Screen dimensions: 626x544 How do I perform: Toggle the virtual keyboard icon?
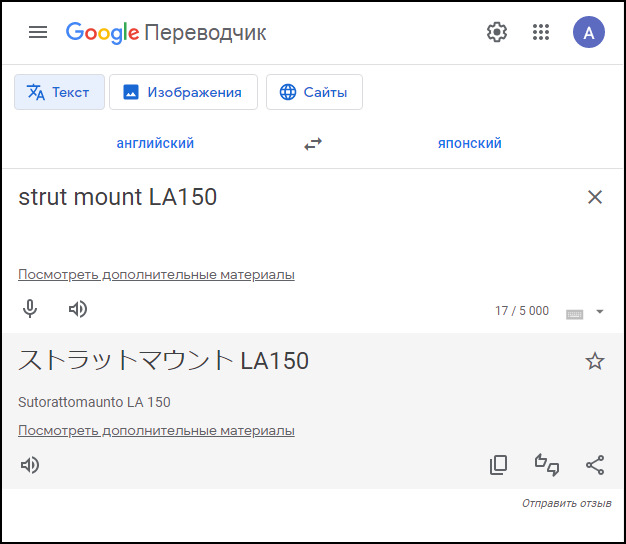click(x=574, y=313)
